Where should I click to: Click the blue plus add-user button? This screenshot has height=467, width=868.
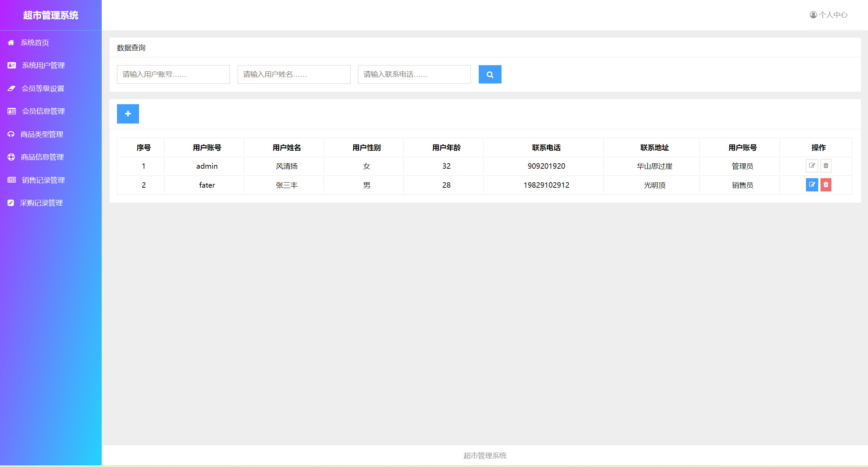tap(128, 114)
